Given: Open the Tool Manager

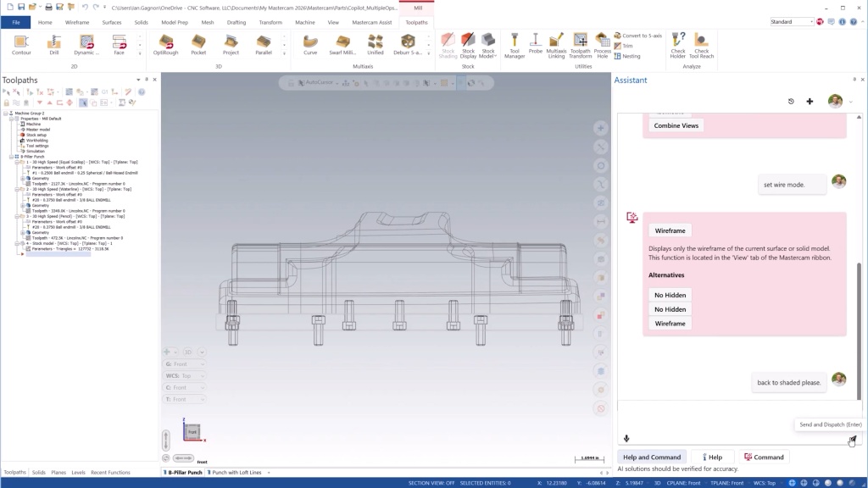Looking at the screenshot, I should coord(515,48).
